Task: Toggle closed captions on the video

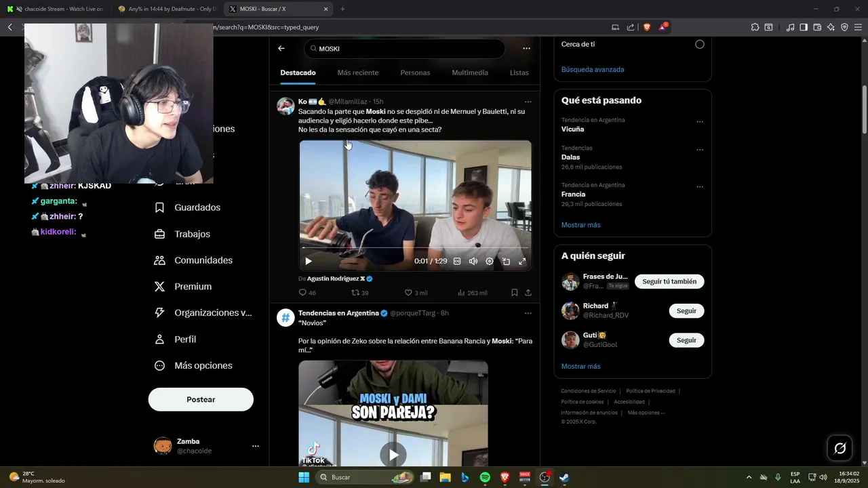Action: (457, 261)
